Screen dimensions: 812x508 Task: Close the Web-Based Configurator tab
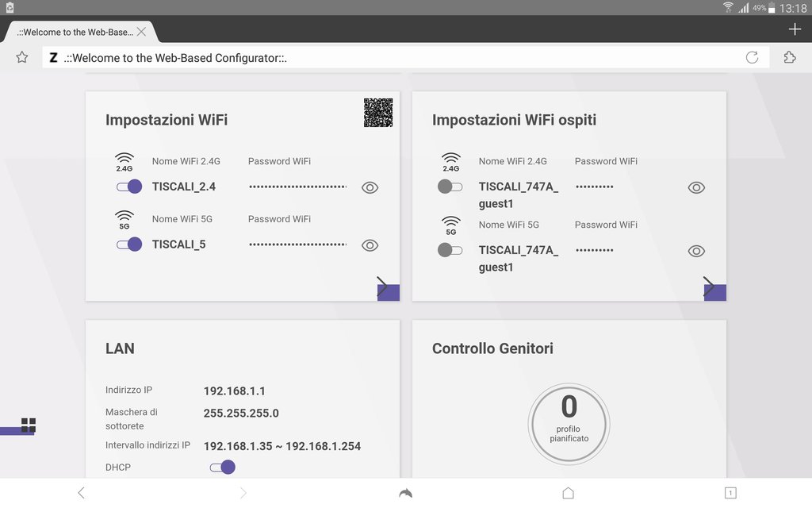tap(141, 32)
